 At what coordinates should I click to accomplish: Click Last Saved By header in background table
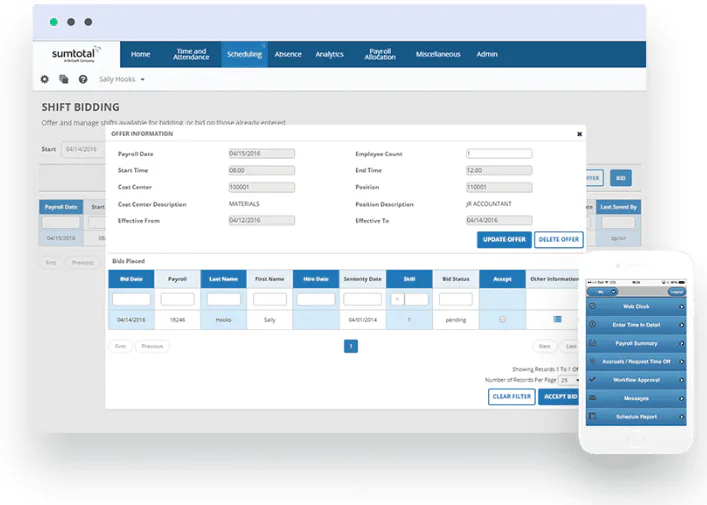(618, 207)
